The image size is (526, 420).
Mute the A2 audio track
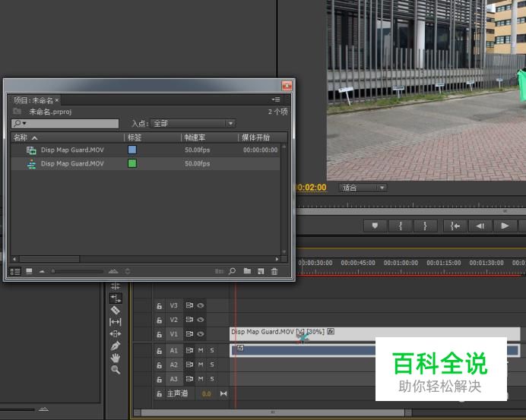click(201, 365)
